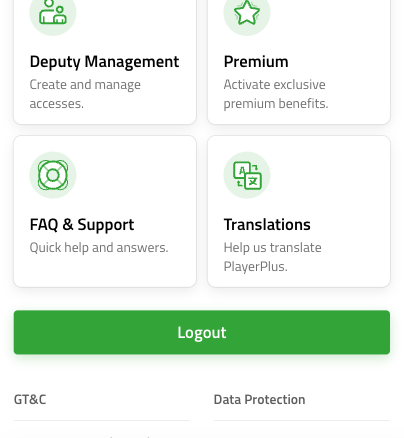Click 'Help us translate PlayerPlus' text

273,257
